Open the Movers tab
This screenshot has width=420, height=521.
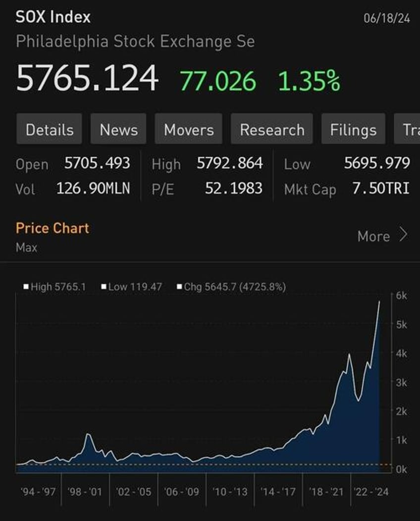[x=189, y=129]
